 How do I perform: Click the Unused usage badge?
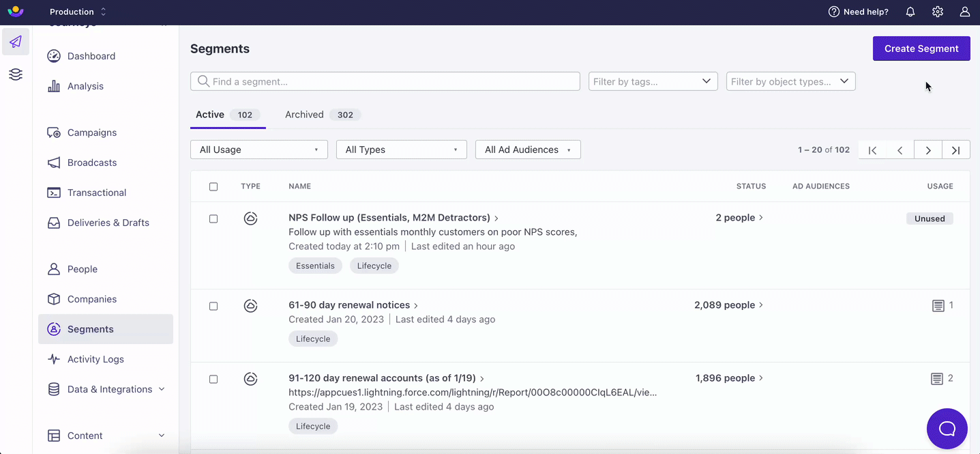pyautogui.click(x=930, y=218)
